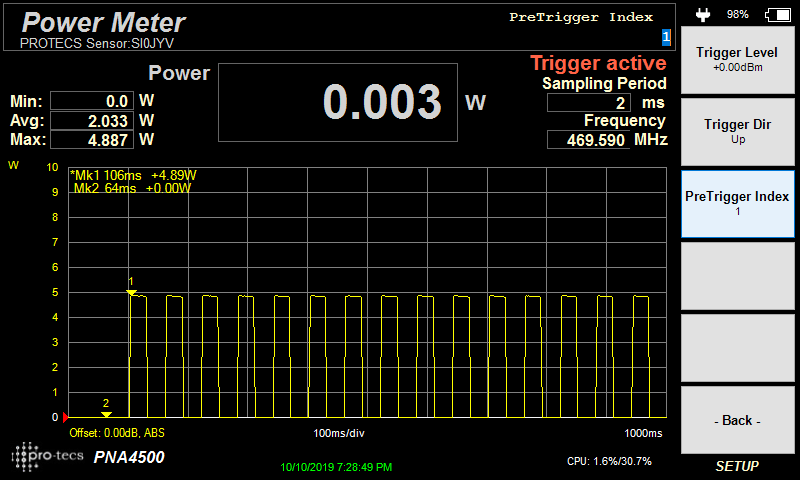This screenshot has height=480, width=800.
Task: Click the Min power value box
Action: tap(91, 101)
